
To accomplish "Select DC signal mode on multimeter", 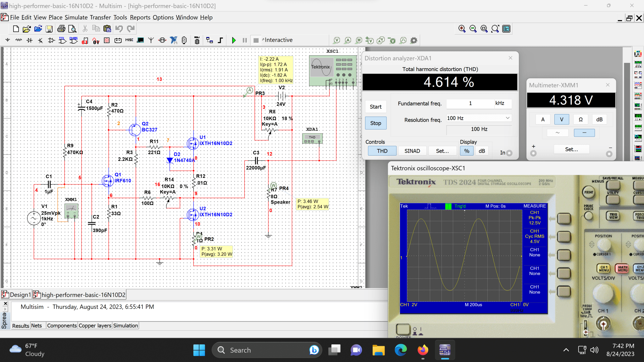I will tap(584, 133).
